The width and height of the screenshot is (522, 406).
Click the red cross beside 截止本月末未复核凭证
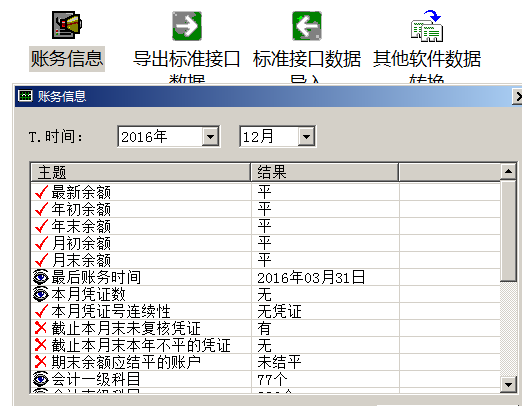point(41,328)
